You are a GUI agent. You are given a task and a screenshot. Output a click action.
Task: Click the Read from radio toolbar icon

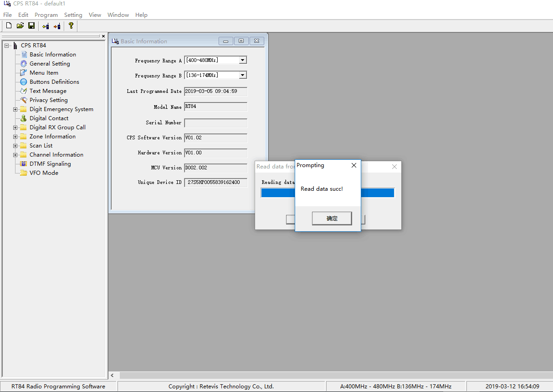(46, 26)
